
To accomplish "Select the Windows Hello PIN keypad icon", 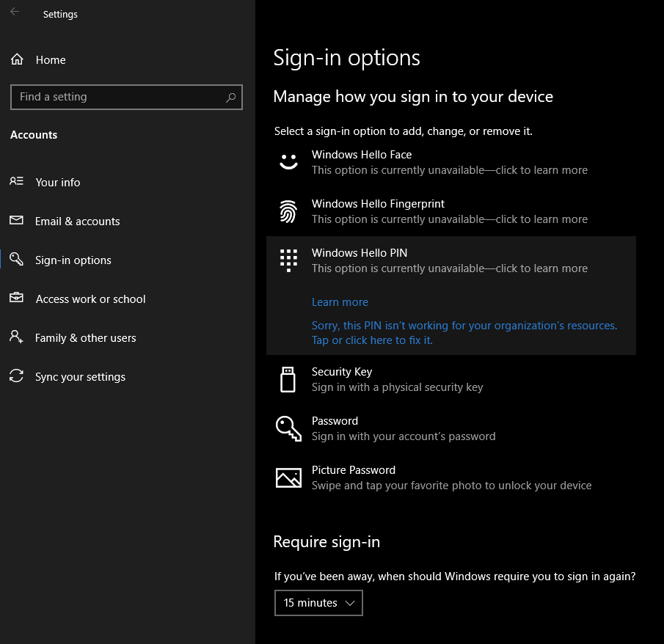I will point(288,260).
